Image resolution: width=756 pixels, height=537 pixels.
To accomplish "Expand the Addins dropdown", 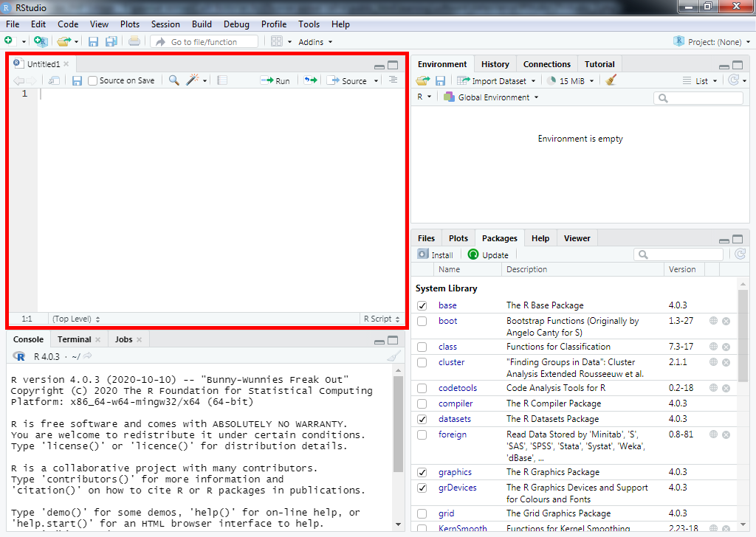I will pyautogui.click(x=315, y=42).
